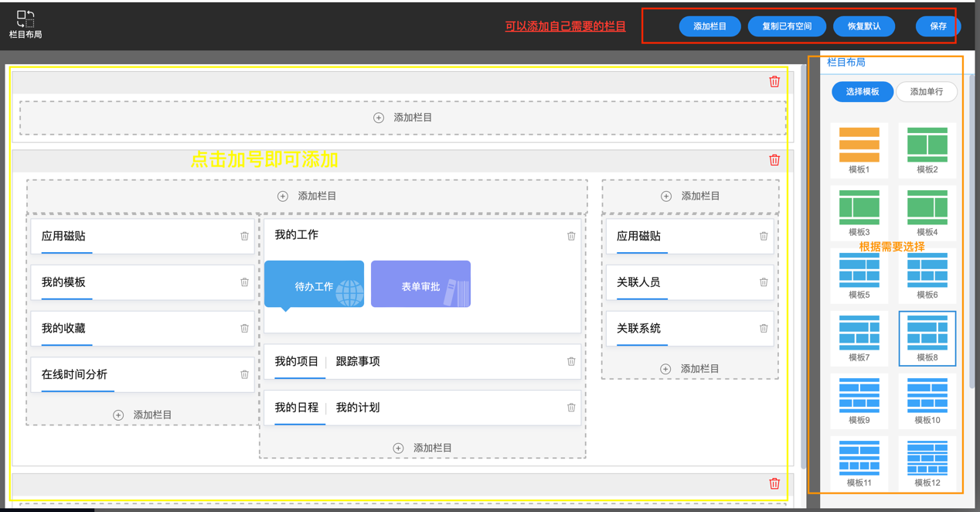Click 添加栏目 below 关联系统
This screenshot has width=980, height=512.
[x=690, y=369]
